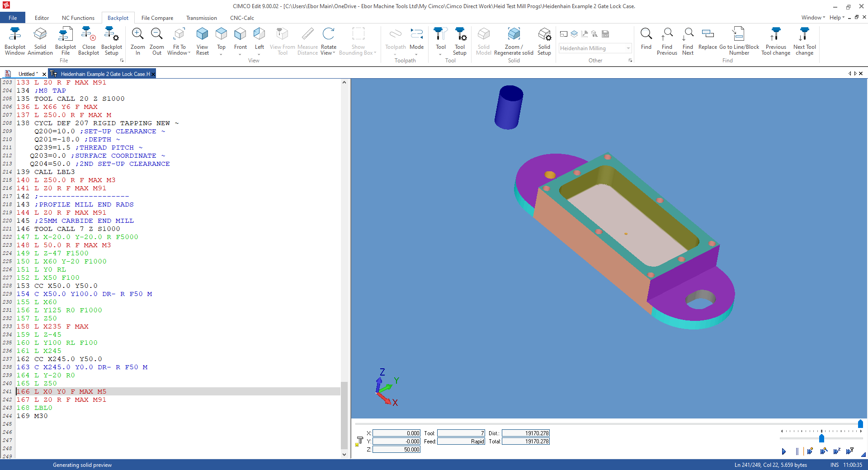Expand the Rotate View dropdown arrow

[x=334, y=53]
